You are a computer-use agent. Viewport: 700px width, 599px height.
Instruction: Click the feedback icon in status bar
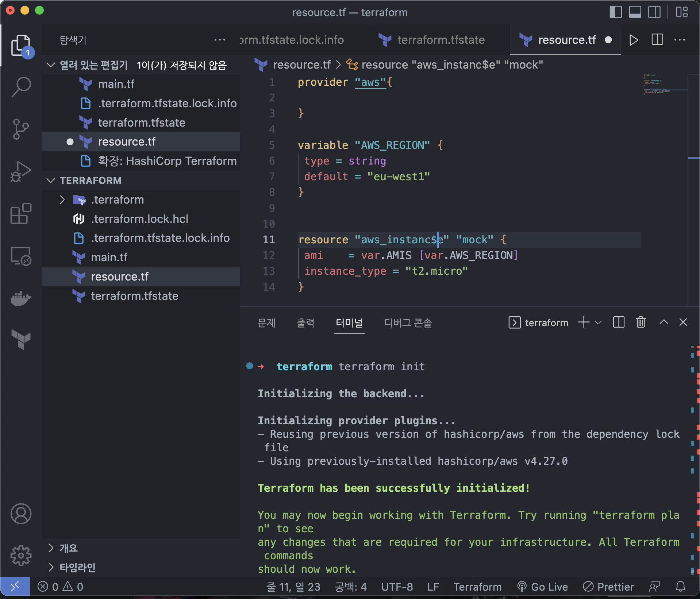pos(654,587)
